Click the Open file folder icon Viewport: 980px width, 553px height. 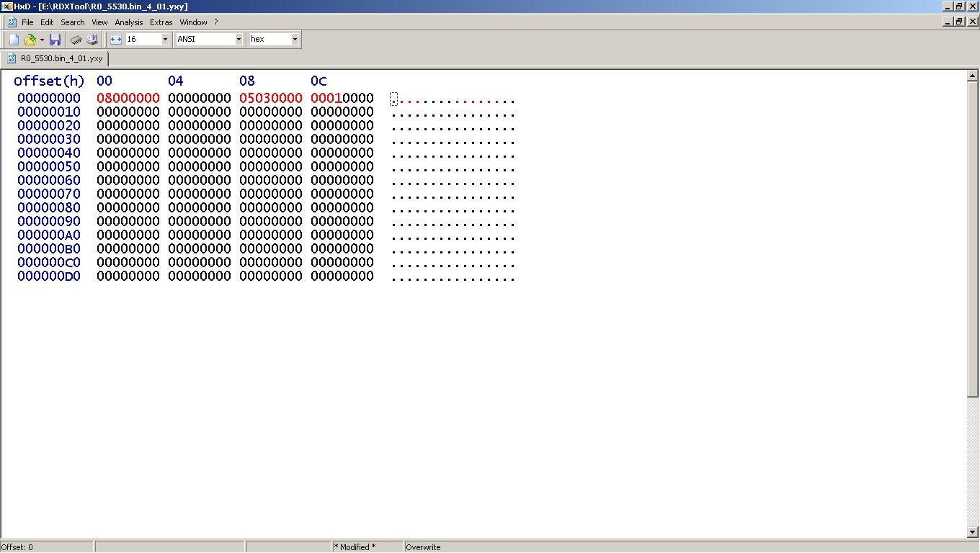[30, 40]
